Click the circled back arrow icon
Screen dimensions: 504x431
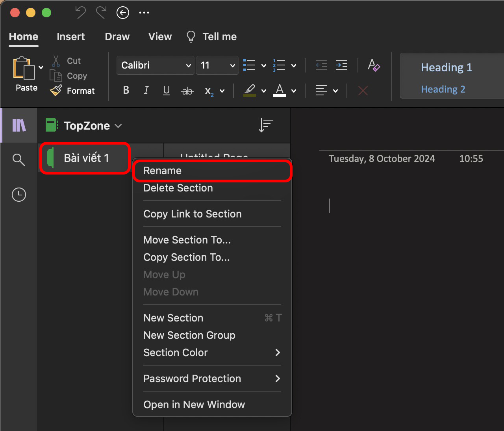pyautogui.click(x=123, y=13)
